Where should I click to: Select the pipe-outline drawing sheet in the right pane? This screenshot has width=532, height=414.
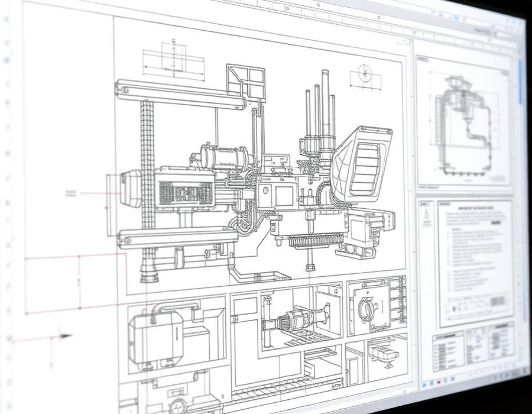pos(464,121)
